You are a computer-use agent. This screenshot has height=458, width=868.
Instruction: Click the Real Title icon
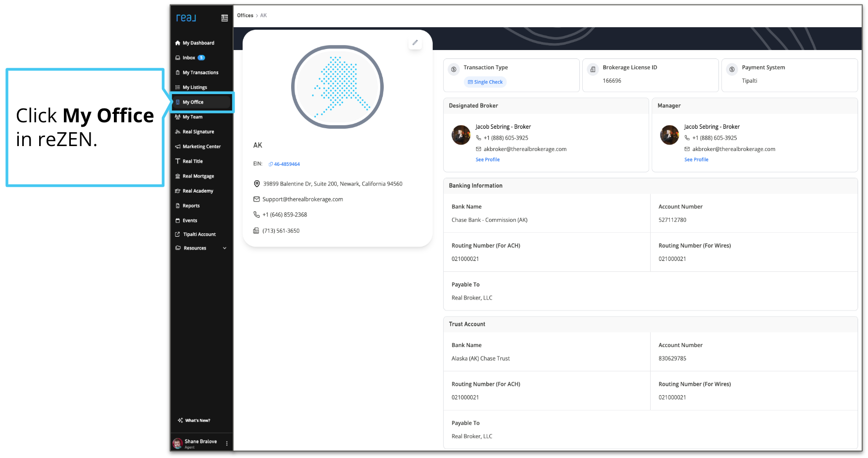(x=178, y=161)
